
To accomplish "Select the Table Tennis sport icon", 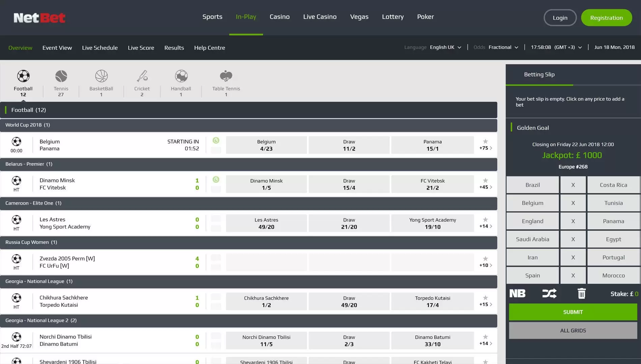I will [x=226, y=76].
